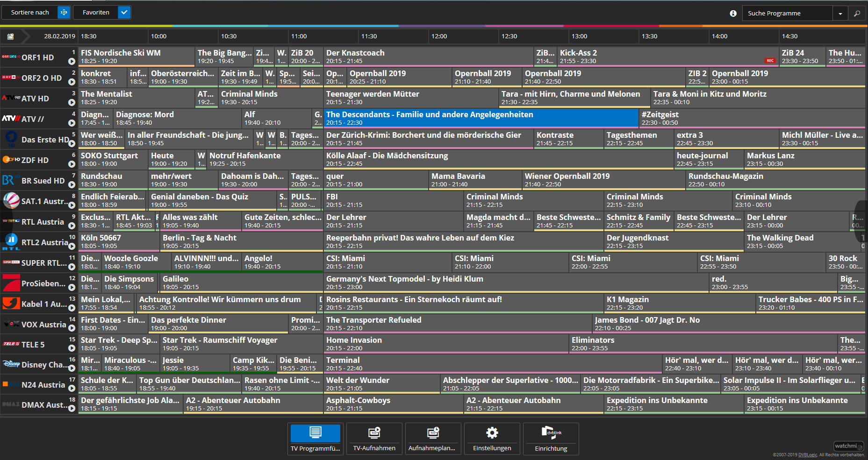Open the Einrichtung dvblink tab
Screen dimensions: 868x460
(x=551, y=439)
